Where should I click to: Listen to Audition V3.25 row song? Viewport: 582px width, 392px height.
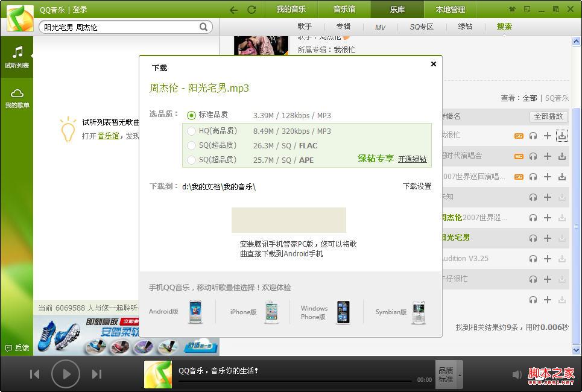coord(533,258)
